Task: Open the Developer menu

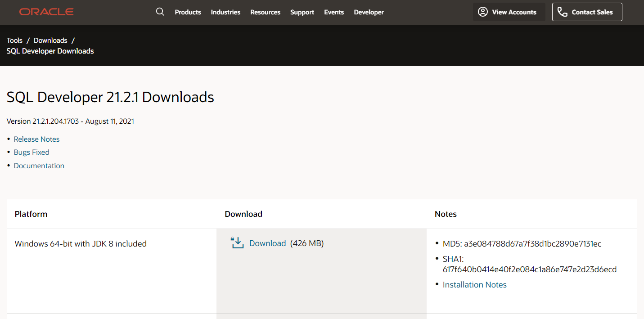Action: tap(369, 12)
